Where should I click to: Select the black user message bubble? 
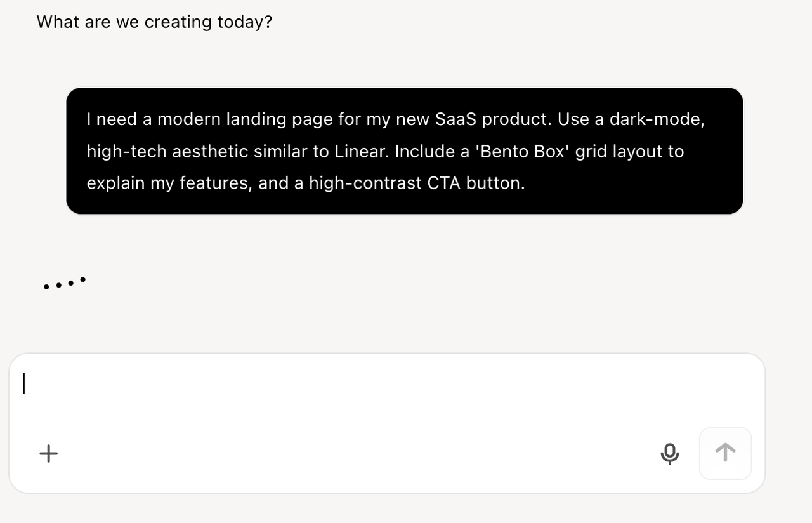404,151
